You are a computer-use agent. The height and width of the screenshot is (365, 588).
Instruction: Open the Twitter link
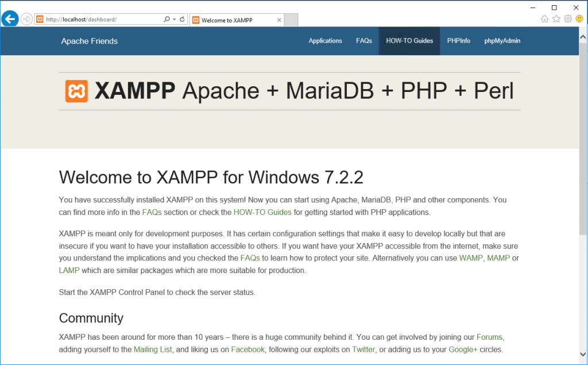click(x=363, y=349)
